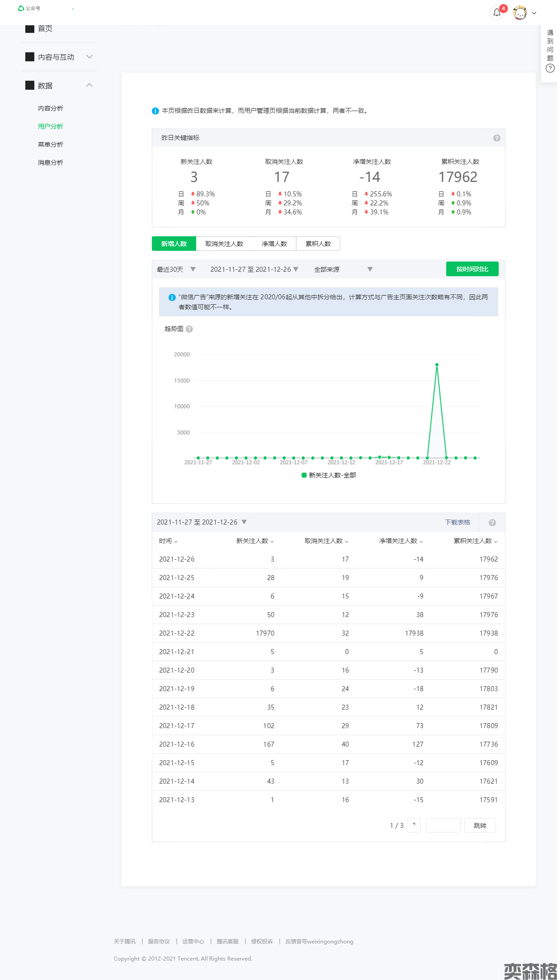The image size is (557, 980).
Task: Click the 公众号 logo icon
Action: click(x=21, y=8)
